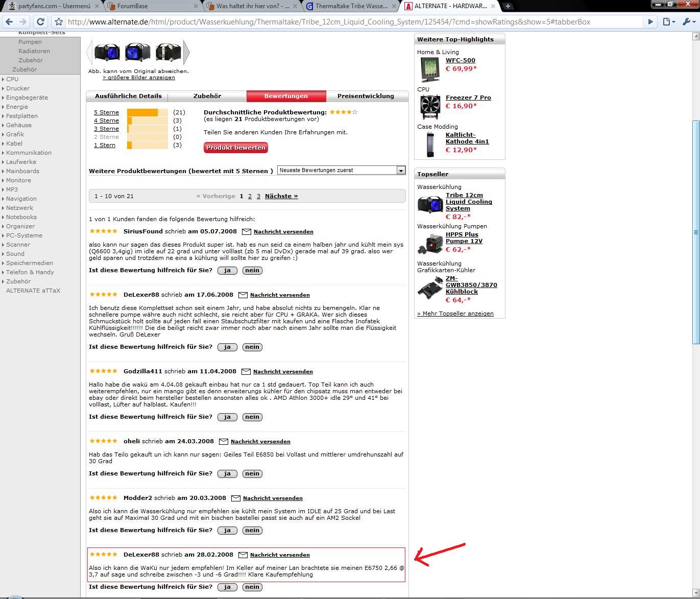Switch to the ForumBase tab
Screen dimensions: 700x599
point(153,6)
